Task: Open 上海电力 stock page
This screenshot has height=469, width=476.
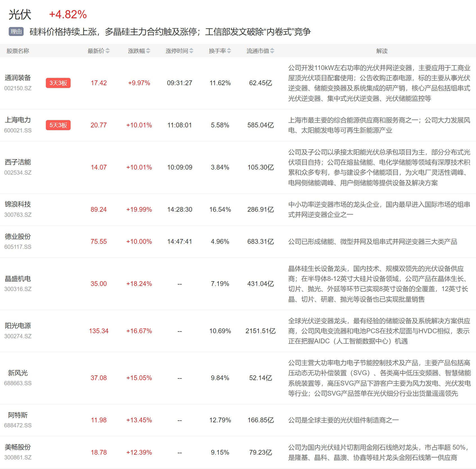Action: (18, 120)
